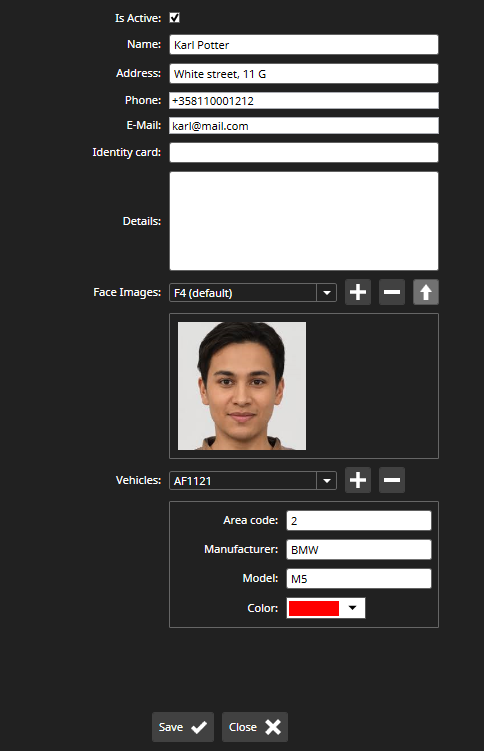Select the red color swatch
The width and height of the screenshot is (484, 751).
[x=314, y=608]
